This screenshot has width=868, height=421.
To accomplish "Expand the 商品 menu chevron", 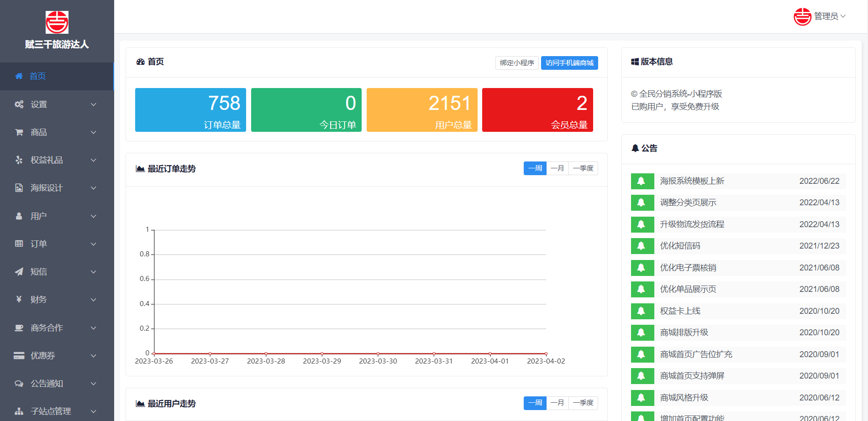I will [94, 132].
